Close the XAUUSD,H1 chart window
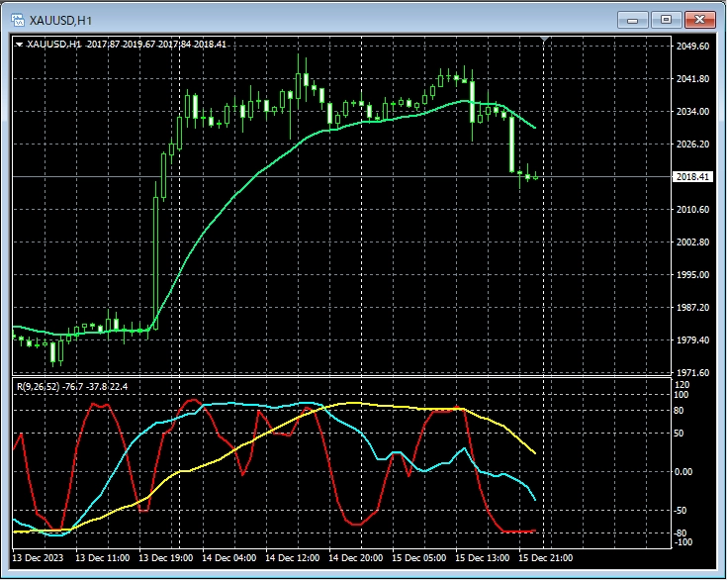This screenshot has height=581, width=728. click(700, 19)
